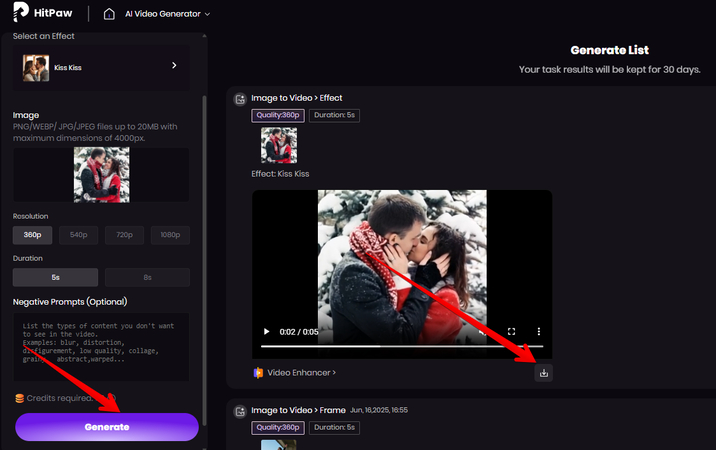
Task: Click the Duration: 5s tag of Frame task
Action: coord(334,428)
